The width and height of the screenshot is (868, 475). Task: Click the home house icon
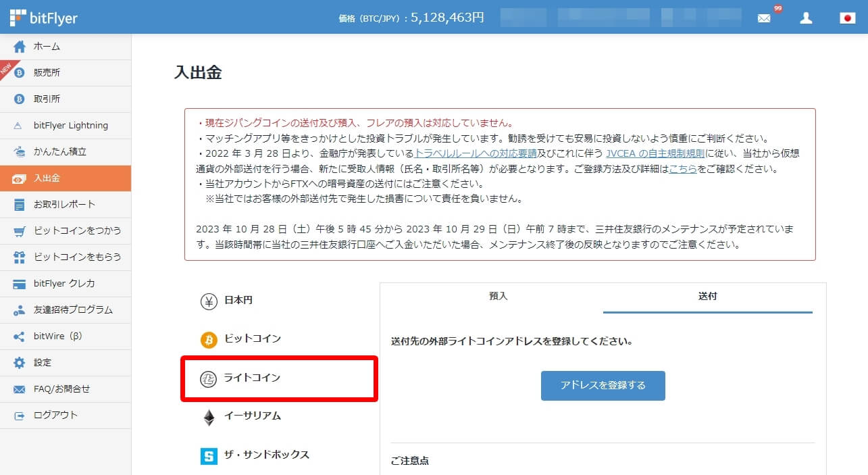pos(20,47)
